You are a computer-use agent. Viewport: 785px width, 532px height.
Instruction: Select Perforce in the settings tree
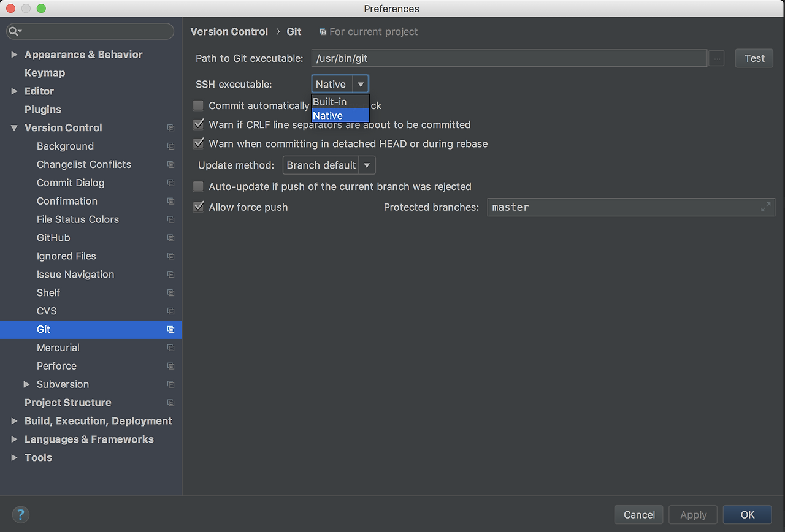56,366
